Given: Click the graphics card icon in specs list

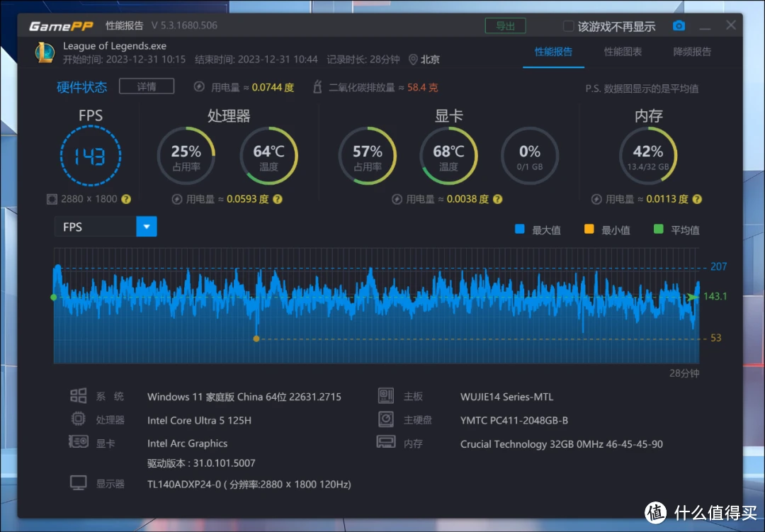Looking at the screenshot, I should 79,442.
